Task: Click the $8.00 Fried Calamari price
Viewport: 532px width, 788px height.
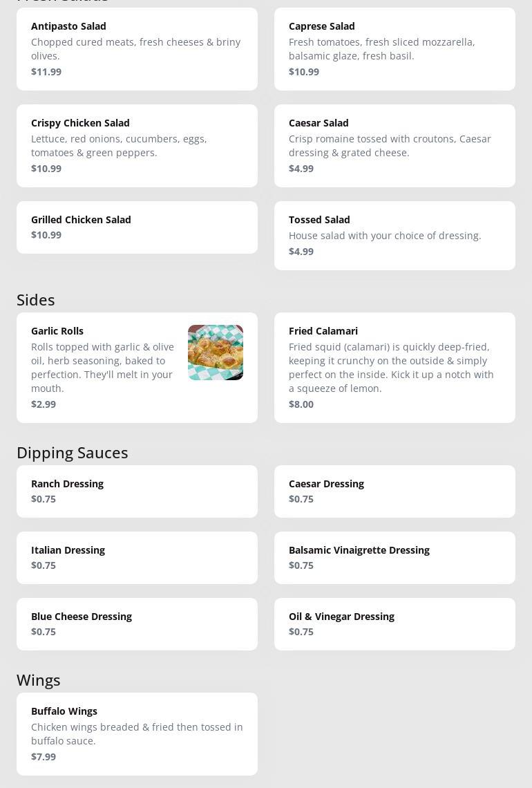Action: tap(301, 404)
